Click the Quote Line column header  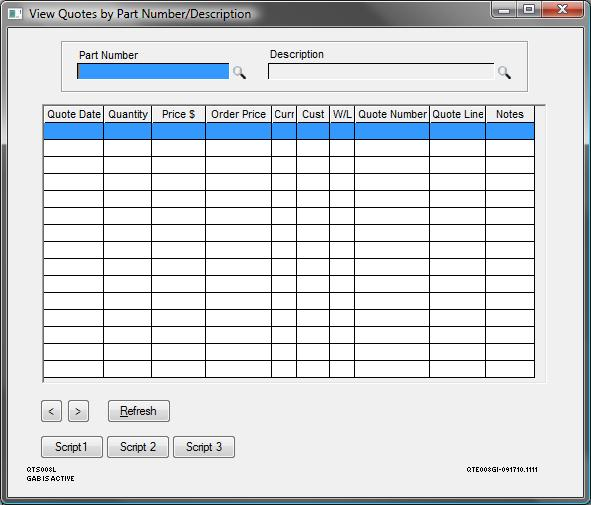[458, 114]
